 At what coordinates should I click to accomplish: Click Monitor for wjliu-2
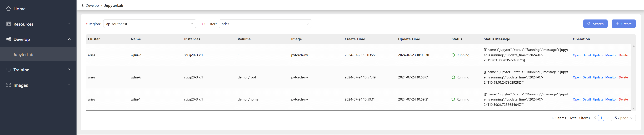coord(611,55)
